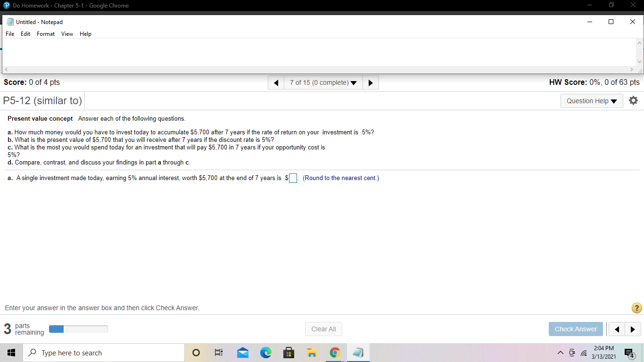Viewport: 644px width, 362px height.
Task: Open Notepad from the taskbar
Action: pyautogui.click(x=358, y=353)
